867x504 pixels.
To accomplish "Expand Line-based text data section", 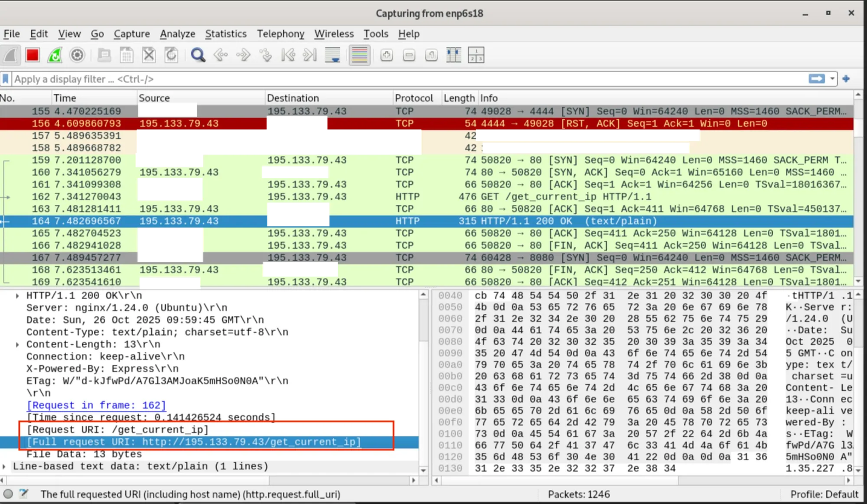I will point(4,467).
